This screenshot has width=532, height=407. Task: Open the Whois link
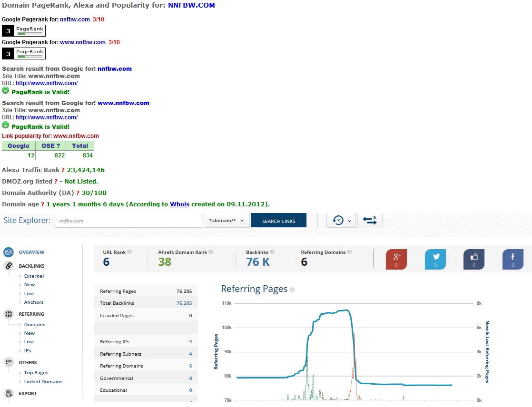(179, 204)
